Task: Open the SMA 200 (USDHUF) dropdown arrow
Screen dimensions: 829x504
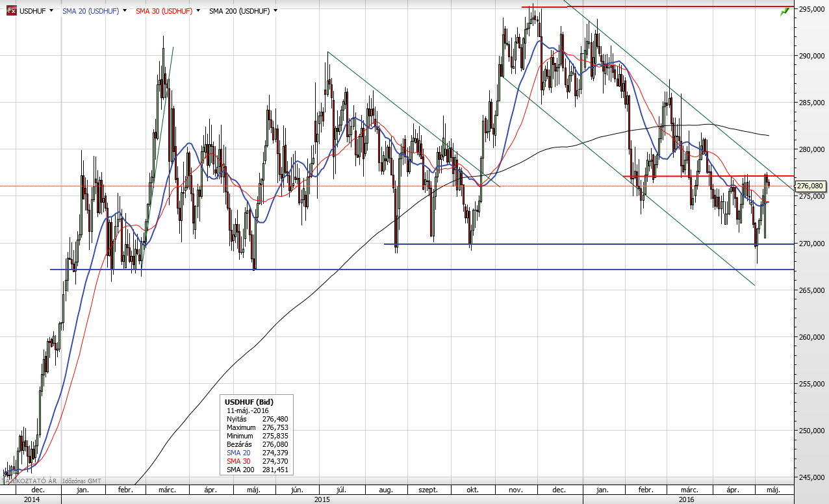Action: (x=275, y=11)
